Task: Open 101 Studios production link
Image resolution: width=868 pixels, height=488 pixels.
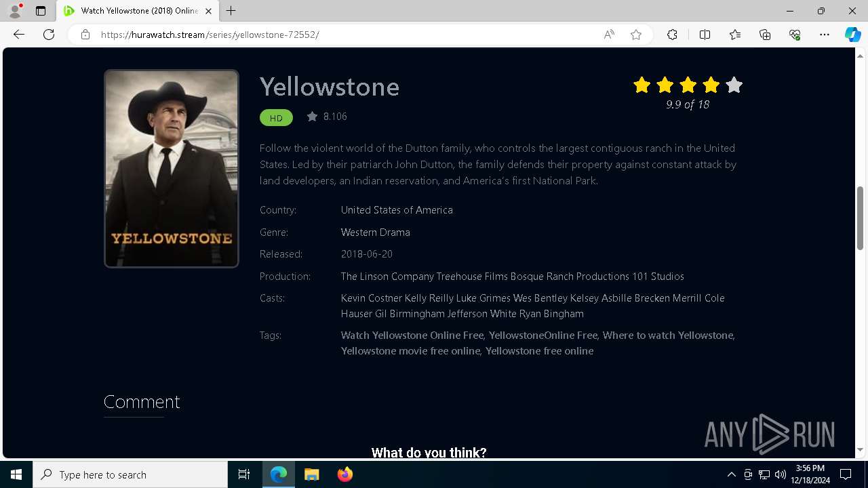Action: (658, 277)
